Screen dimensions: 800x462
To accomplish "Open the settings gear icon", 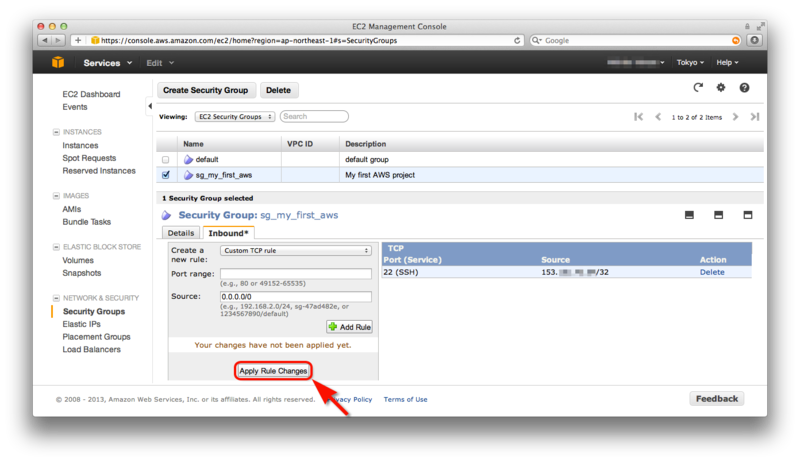I will (720, 88).
